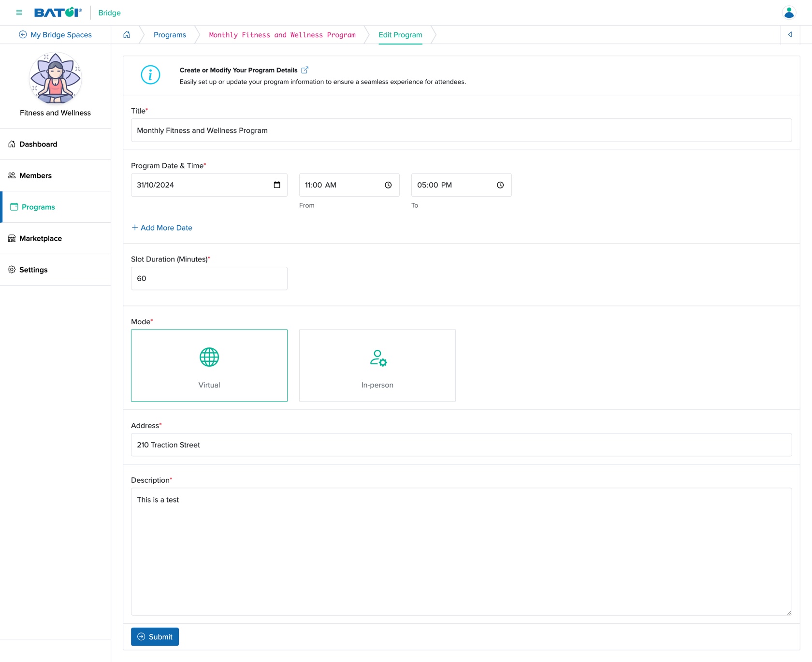Click the back arrow beside My Bridge Spaces
812x662 pixels.
click(23, 35)
